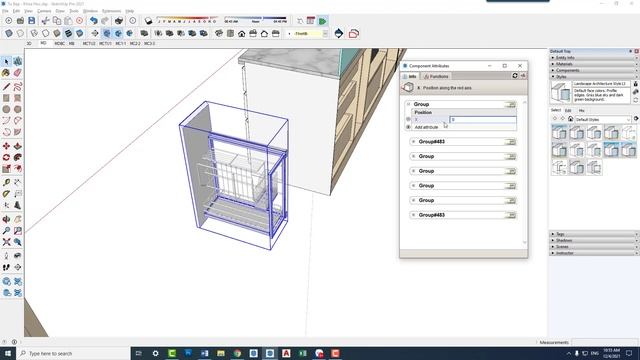Refresh Component Attributes with the circular arrow
The height and width of the screenshot is (360, 640).
tap(515, 76)
